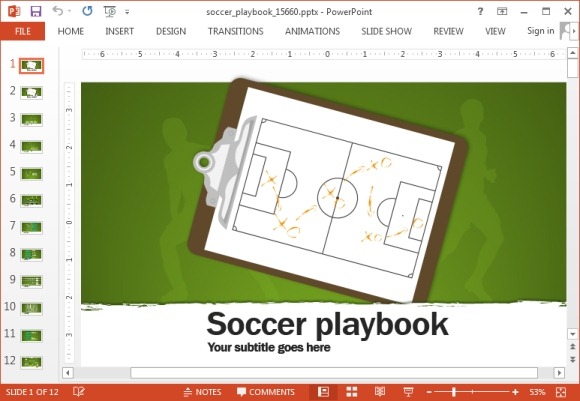
Task: Click Fit slide to current window icon
Action: coord(561,392)
